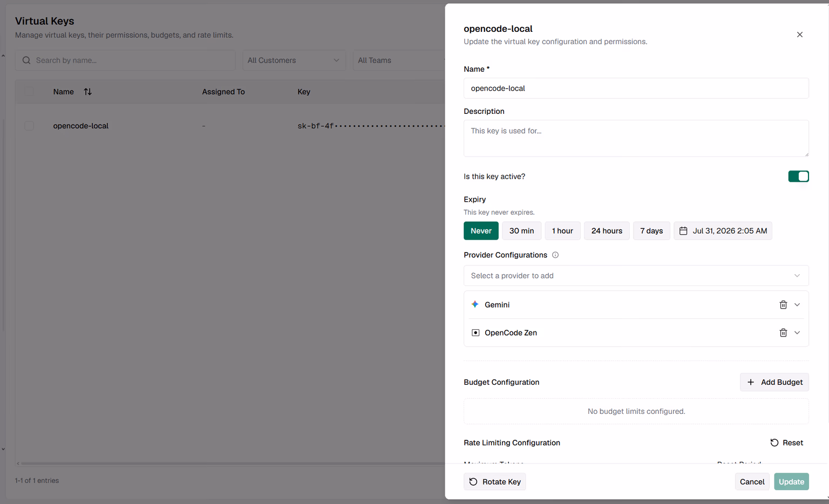The image size is (829, 504).
Task: Set expiry to 24 hours
Action: (607, 231)
